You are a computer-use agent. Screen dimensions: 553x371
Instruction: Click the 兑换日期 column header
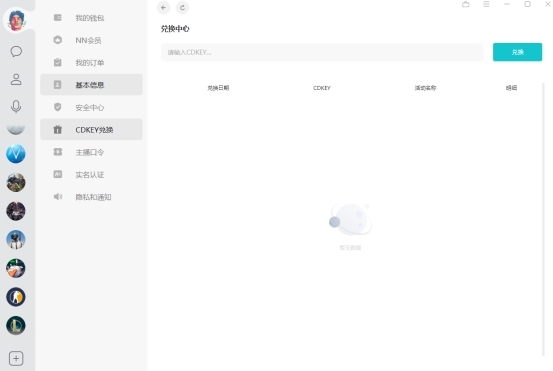(x=218, y=88)
